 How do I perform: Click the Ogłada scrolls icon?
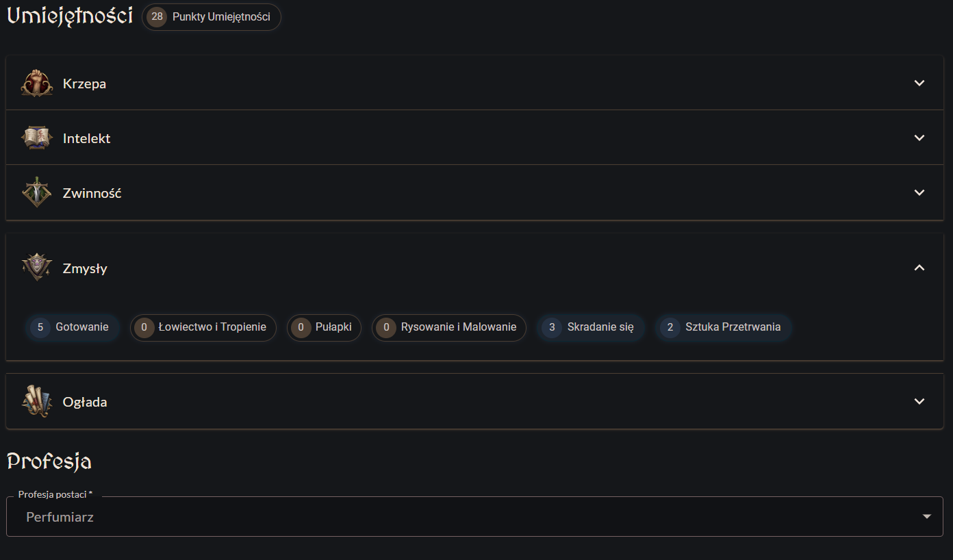click(37, 401)
